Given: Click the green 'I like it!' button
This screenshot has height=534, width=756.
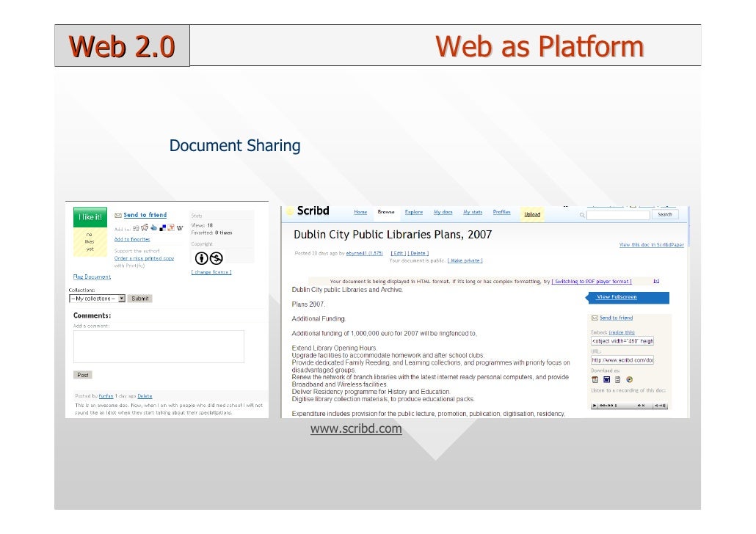Looking at the screenshot, I should pos(90,217).
